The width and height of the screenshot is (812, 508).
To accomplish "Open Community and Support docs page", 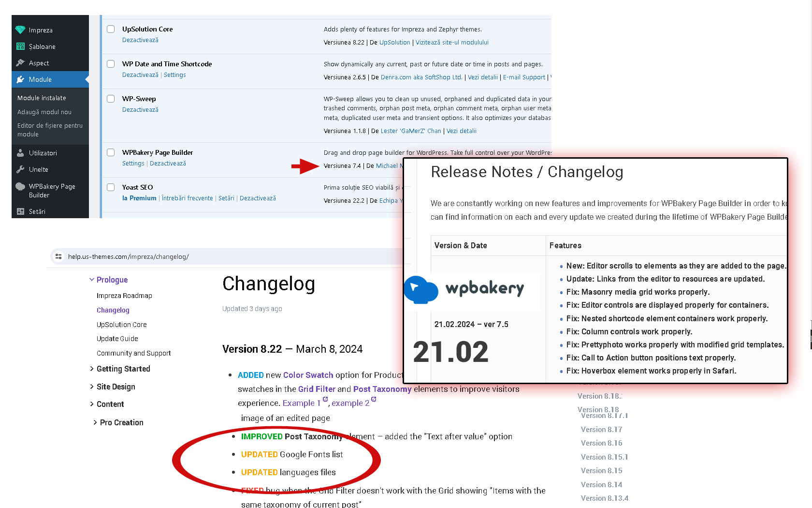I will pyautogui.click(x=133, y=353).
